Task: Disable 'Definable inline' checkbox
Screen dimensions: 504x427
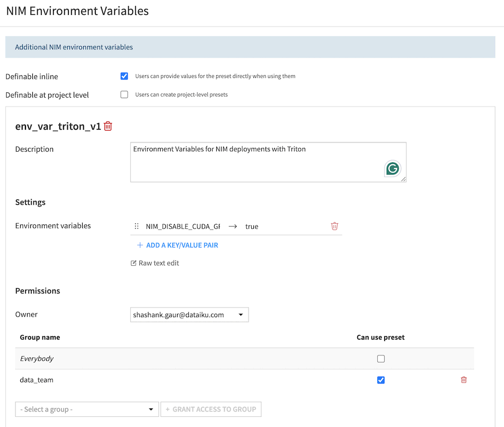Action: point(124,76)
